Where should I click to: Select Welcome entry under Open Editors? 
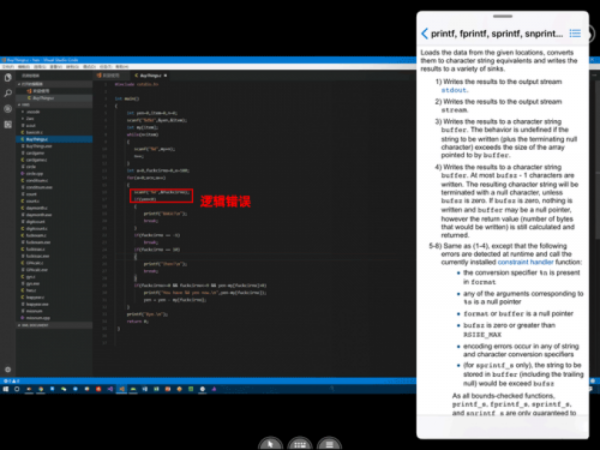tap(54, 91)
